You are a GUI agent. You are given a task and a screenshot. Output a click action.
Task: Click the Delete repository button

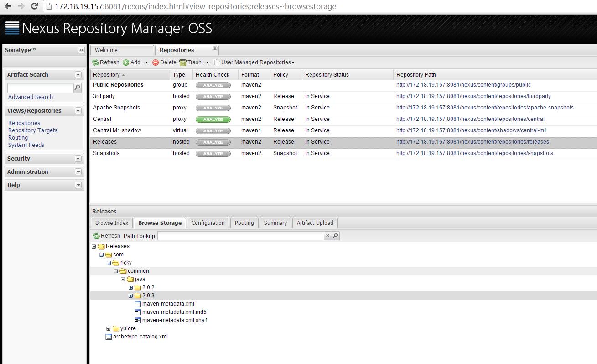(164, 62)
